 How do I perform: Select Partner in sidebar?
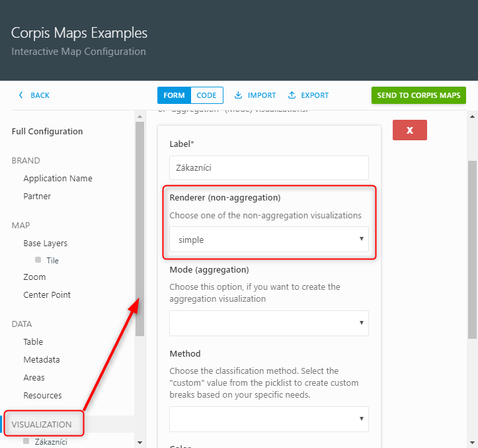click(37, 197)
